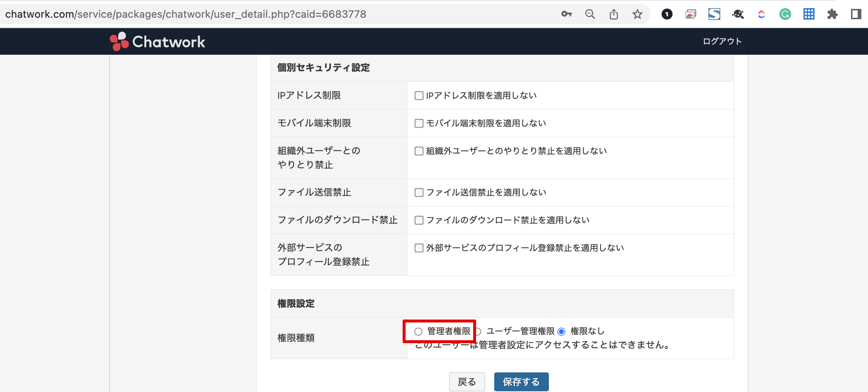Click the ログアウト link
868x392 pixels.
pos(722,41)
